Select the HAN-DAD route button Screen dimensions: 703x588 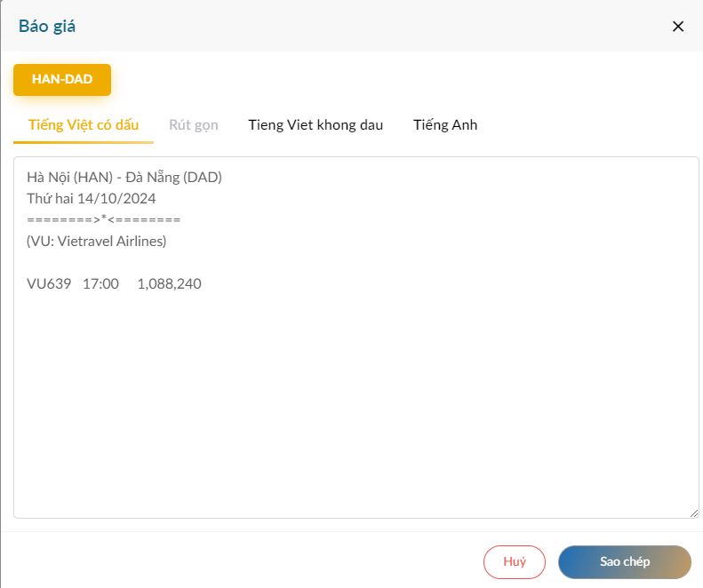[62, 80]
